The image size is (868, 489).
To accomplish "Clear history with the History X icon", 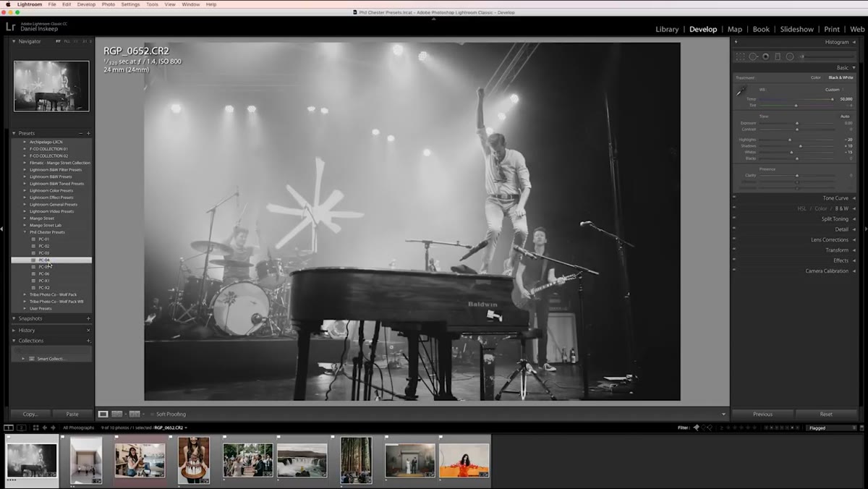I will pos(88,330).
